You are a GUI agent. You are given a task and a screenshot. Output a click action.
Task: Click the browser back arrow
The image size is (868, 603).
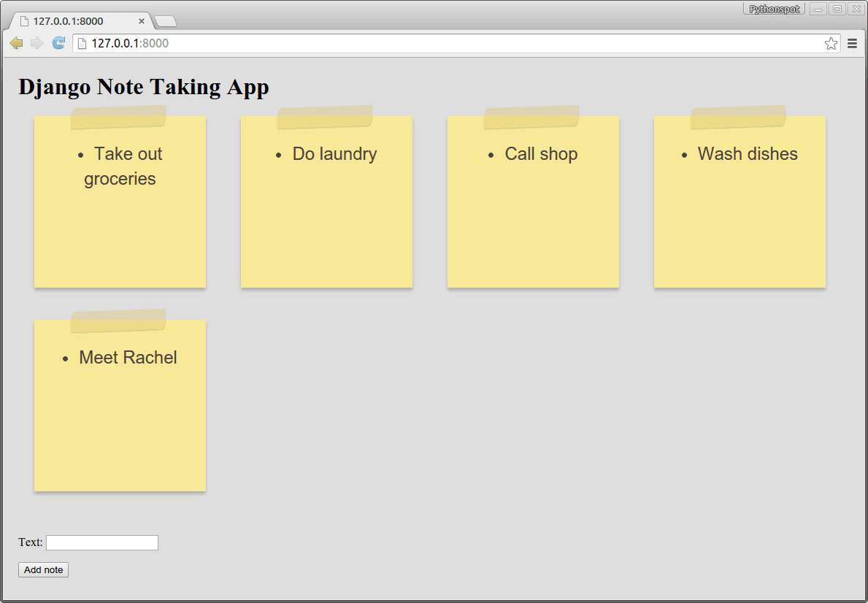pos(17,43)
